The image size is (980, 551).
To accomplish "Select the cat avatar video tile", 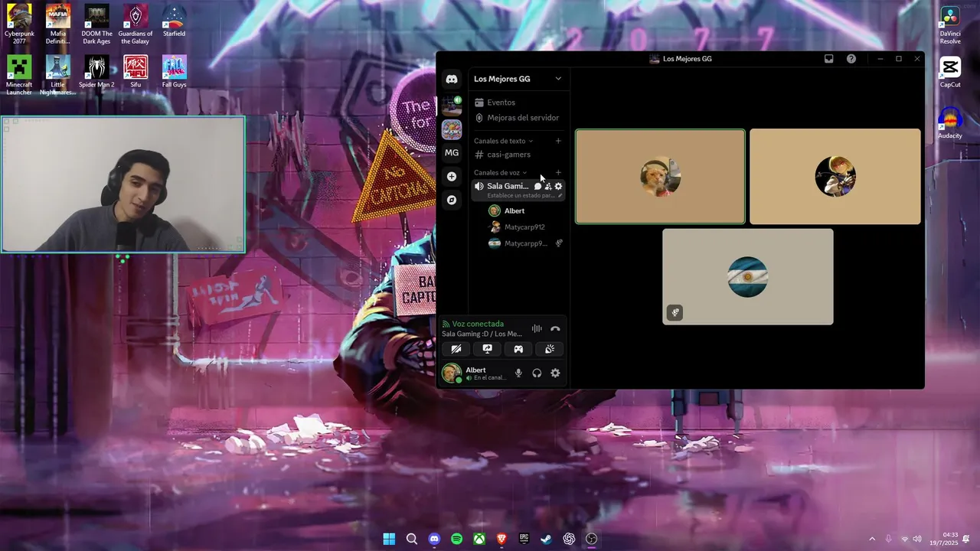I will tap(660, 177).
